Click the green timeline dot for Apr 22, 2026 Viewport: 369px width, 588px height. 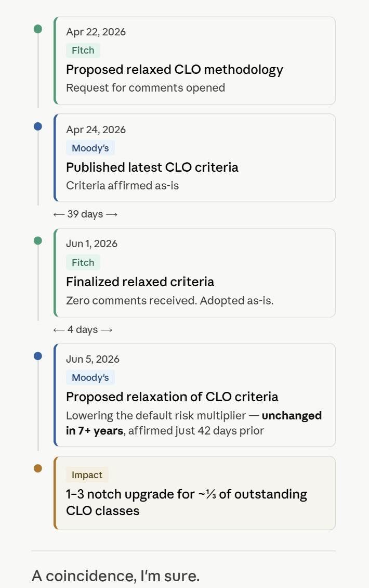(x=38, y=29)
